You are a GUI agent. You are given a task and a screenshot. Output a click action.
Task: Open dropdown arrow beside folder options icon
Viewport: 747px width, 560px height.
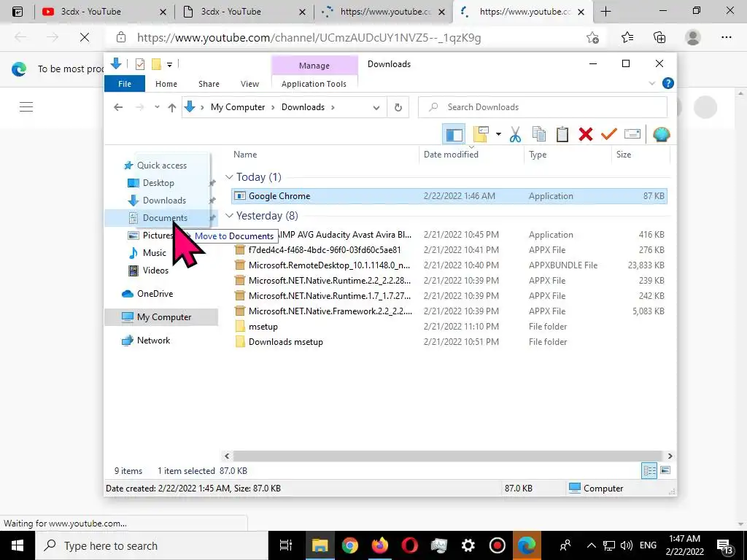pyautogui.click(x=498, y=135)
